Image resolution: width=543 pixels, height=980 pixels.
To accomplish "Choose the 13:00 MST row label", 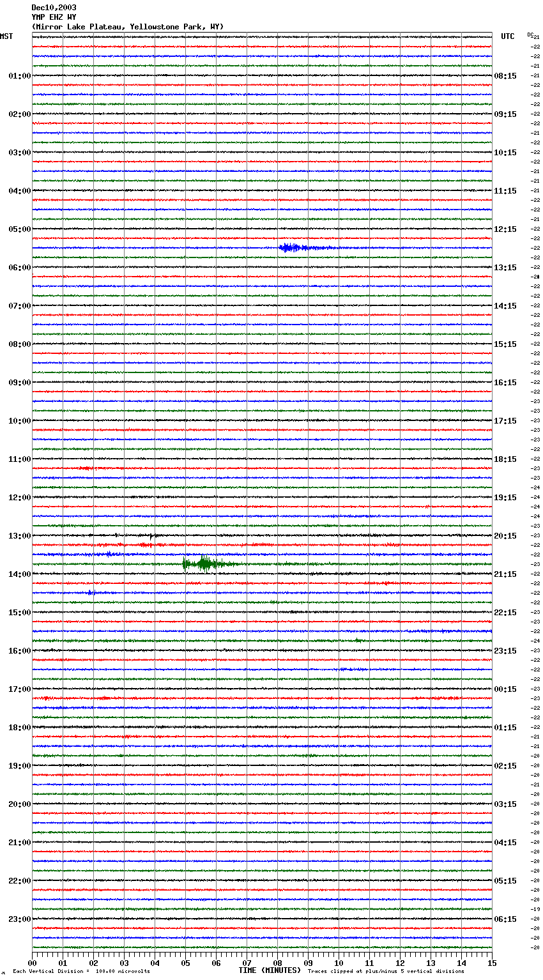I will [x=20, y=536].
